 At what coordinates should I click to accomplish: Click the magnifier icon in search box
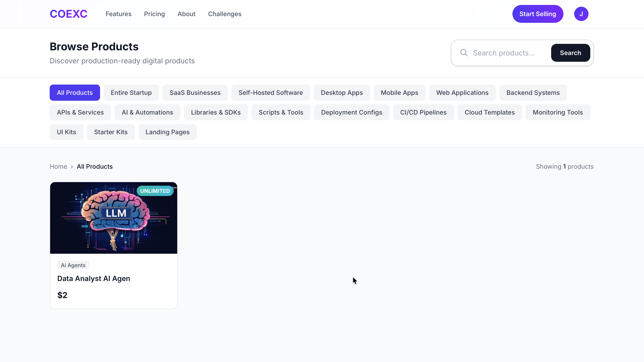click(464, 53)
